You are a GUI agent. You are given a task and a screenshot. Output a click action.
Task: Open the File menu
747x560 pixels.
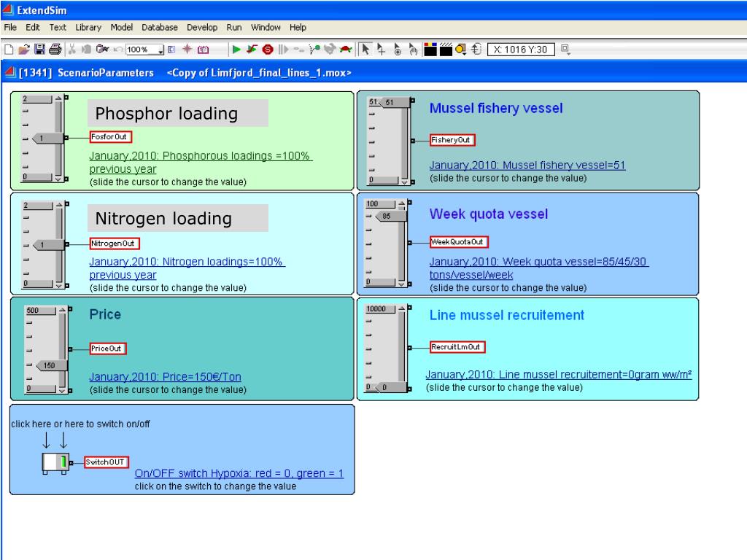click(x=10, y=27)
